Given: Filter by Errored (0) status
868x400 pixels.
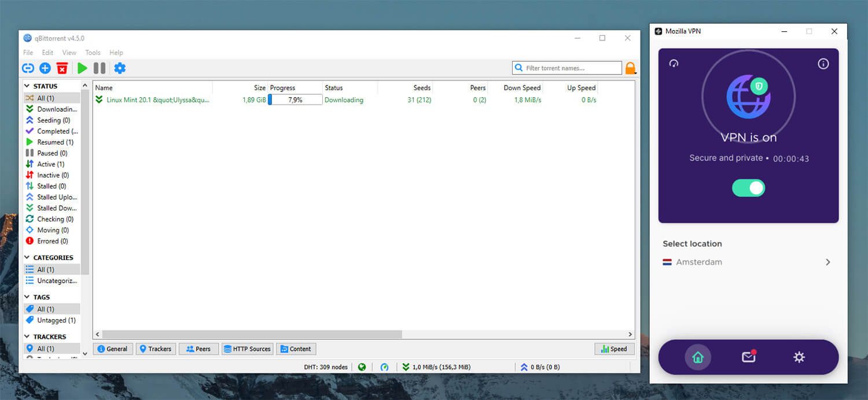Looking at the screenshot, I should 52,241.
